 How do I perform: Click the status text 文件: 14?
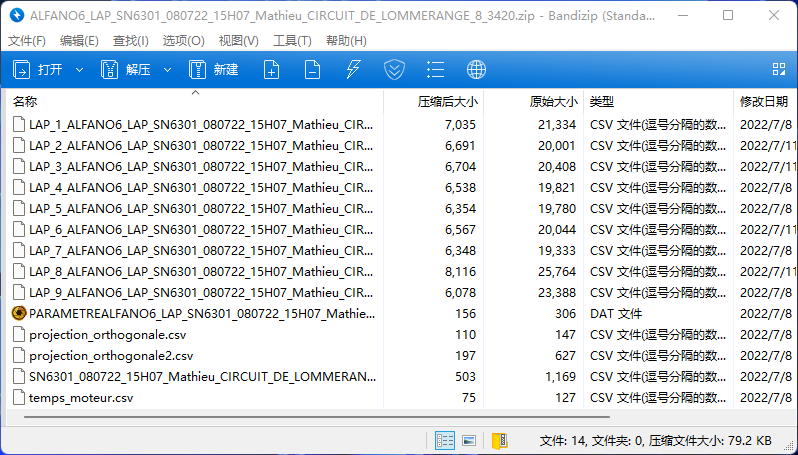pos(562,440)
